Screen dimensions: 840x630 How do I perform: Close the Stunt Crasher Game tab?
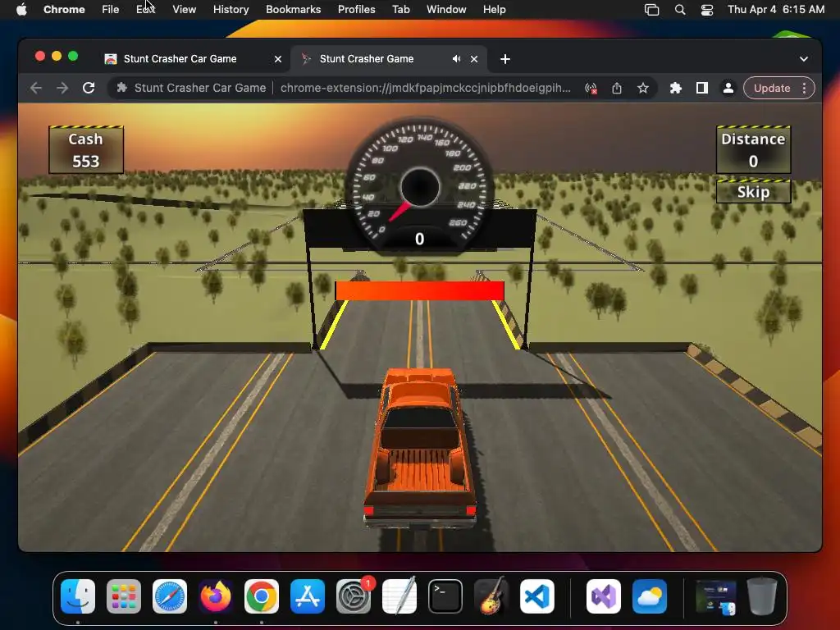(474, 59)
